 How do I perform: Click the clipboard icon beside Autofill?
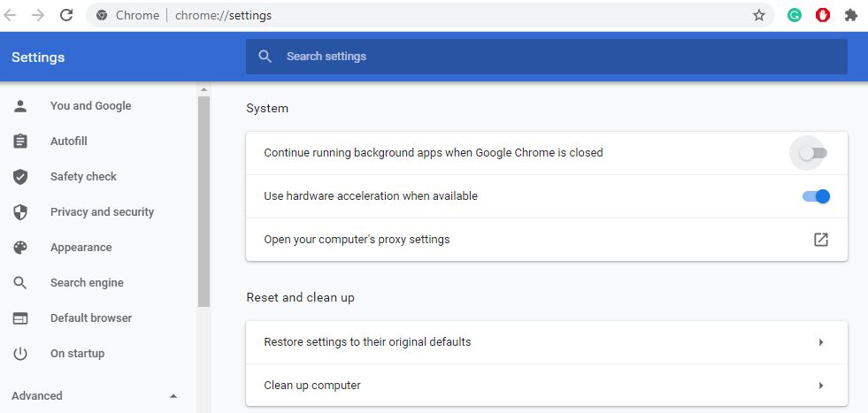[20, 141]
